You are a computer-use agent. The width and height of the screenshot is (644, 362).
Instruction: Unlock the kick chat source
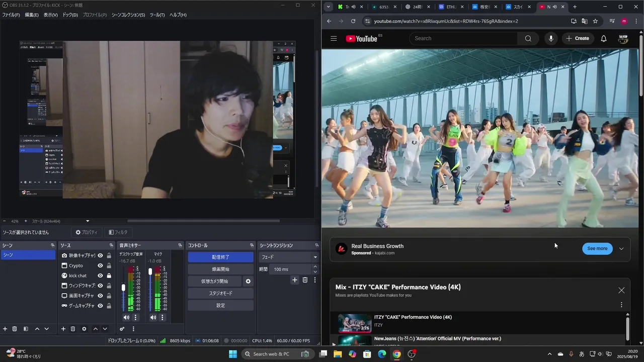(x=109, y=276)
